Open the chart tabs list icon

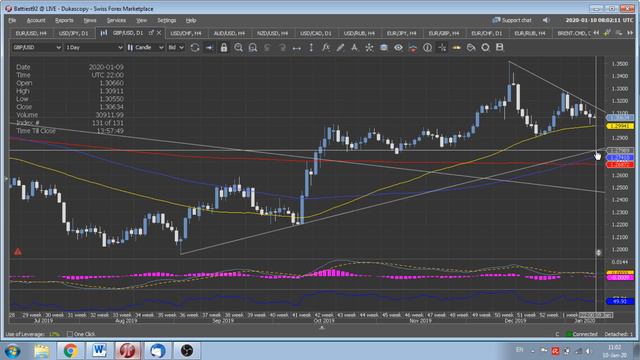pos(619,33)
